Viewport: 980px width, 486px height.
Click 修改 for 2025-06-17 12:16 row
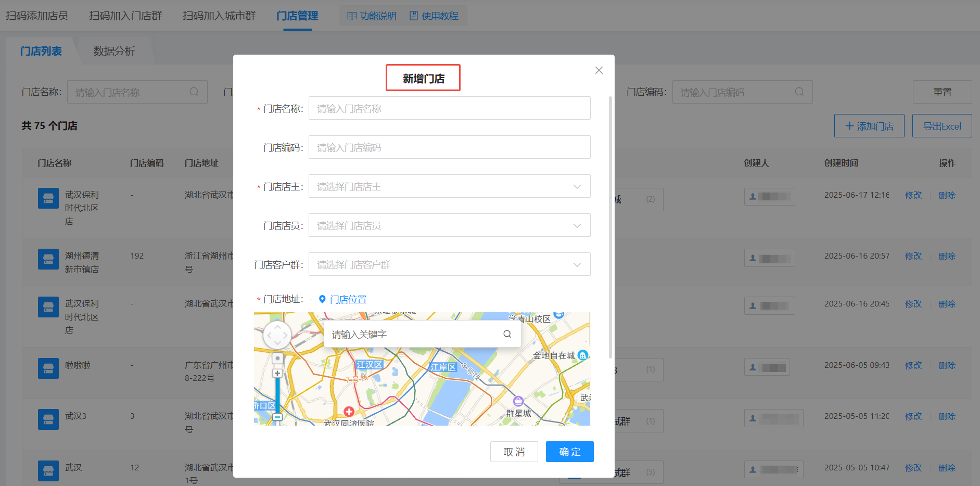[913, 195]
